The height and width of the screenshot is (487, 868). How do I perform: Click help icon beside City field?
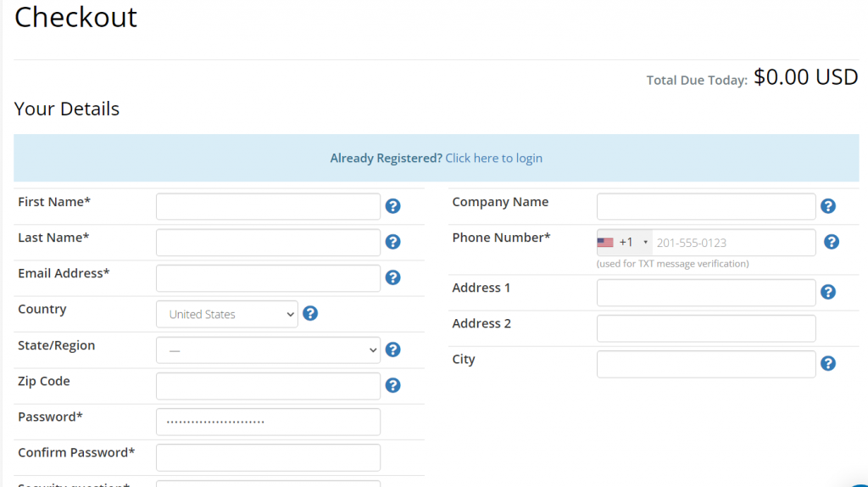pyautogui.click(x=828, y=363)
